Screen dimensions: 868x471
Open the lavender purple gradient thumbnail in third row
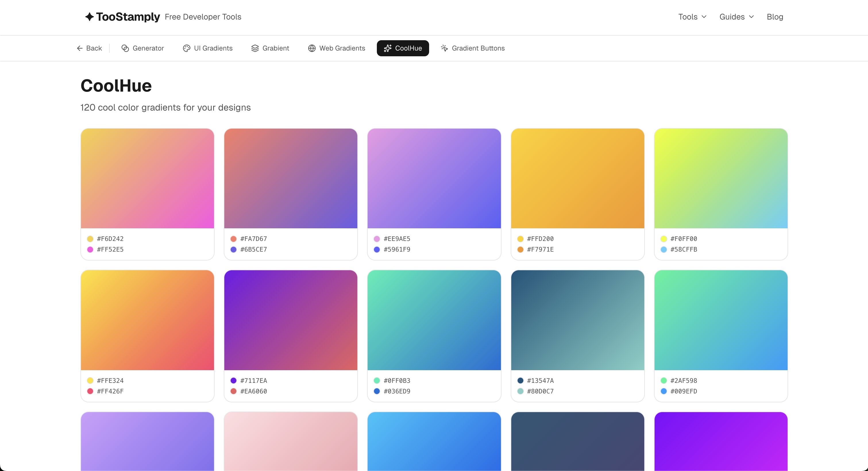click(147, 441)
